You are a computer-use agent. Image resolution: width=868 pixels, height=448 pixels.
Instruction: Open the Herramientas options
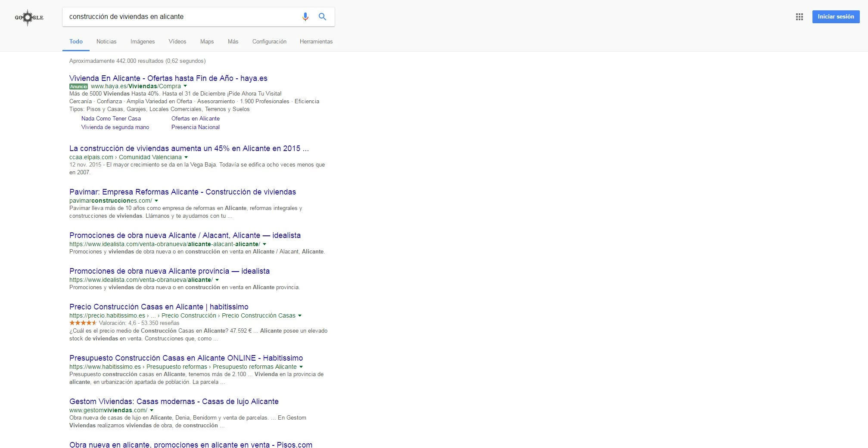pos(316,42)
